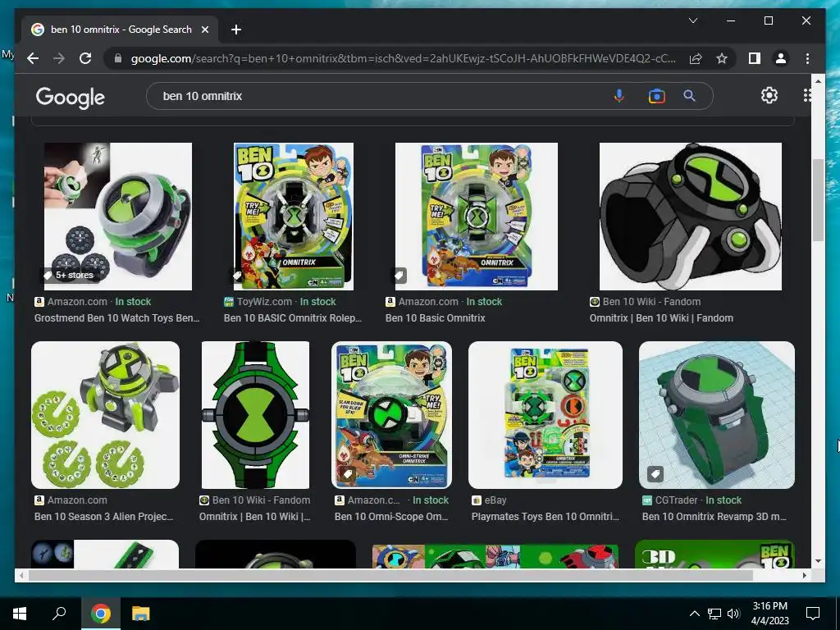Go forward with Chrome's forward arrow

tap(59, 58)
